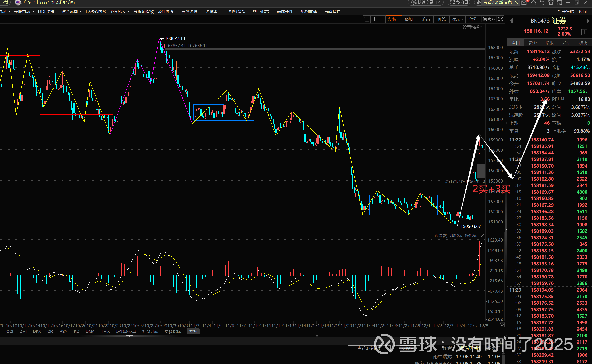Select the KD indicator tab
The image size is (592, 364).
click(77, 332)
